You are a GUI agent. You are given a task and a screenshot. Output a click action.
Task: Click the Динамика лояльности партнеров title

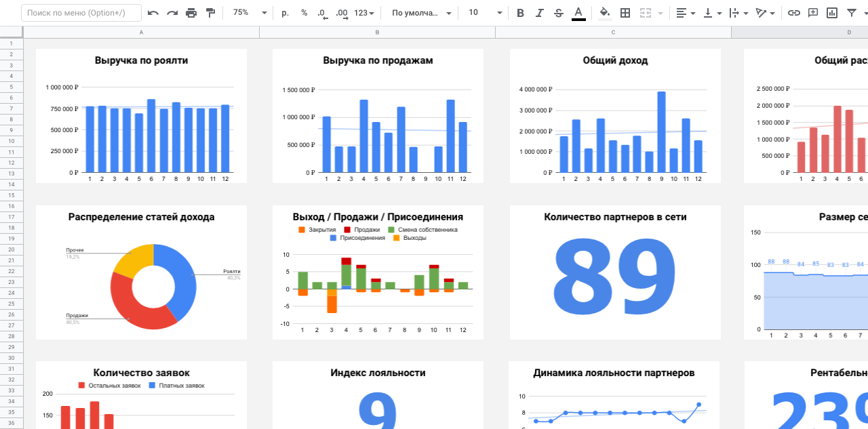point(614,373)
